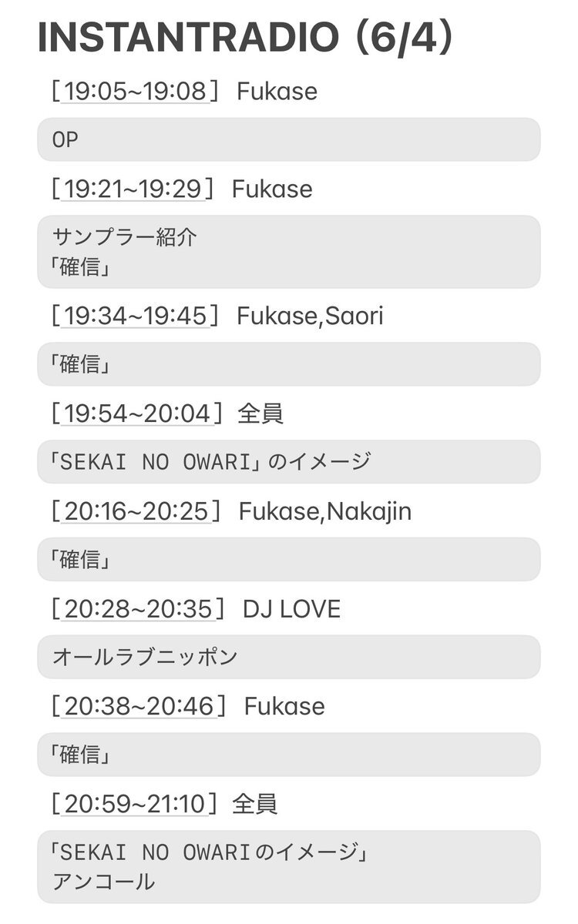
Task: Click the DJ LOVE text
Action: (x=291, y=609)
